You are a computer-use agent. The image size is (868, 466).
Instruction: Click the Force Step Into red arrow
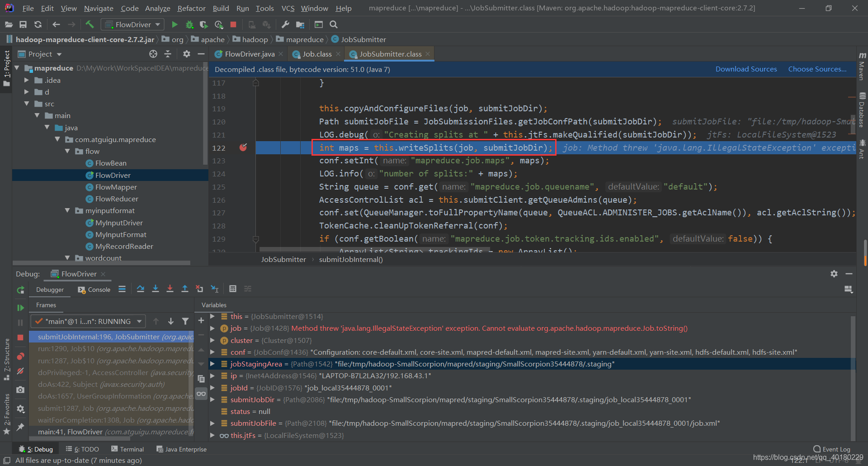(170, 289)
